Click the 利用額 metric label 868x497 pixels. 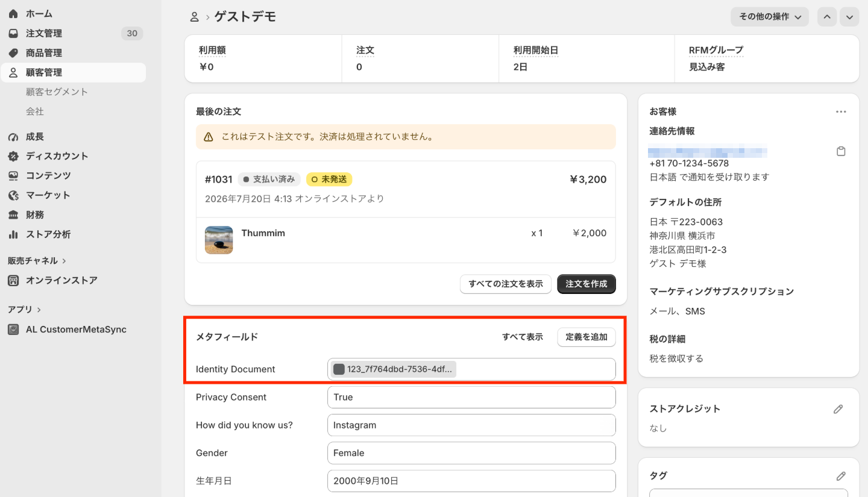click(212, 50)
